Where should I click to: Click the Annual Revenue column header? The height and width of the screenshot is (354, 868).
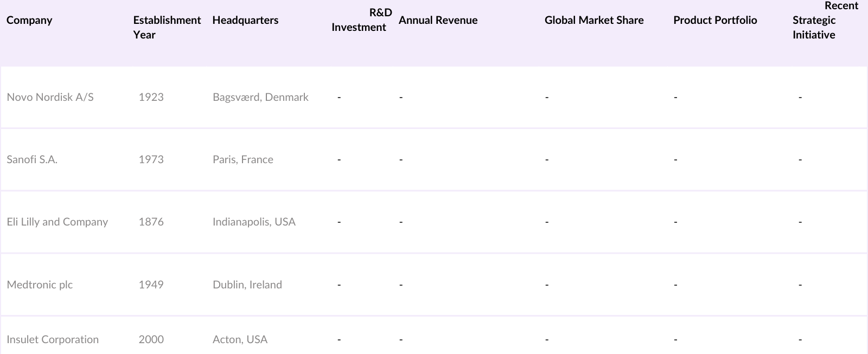[x=438, y=20]
